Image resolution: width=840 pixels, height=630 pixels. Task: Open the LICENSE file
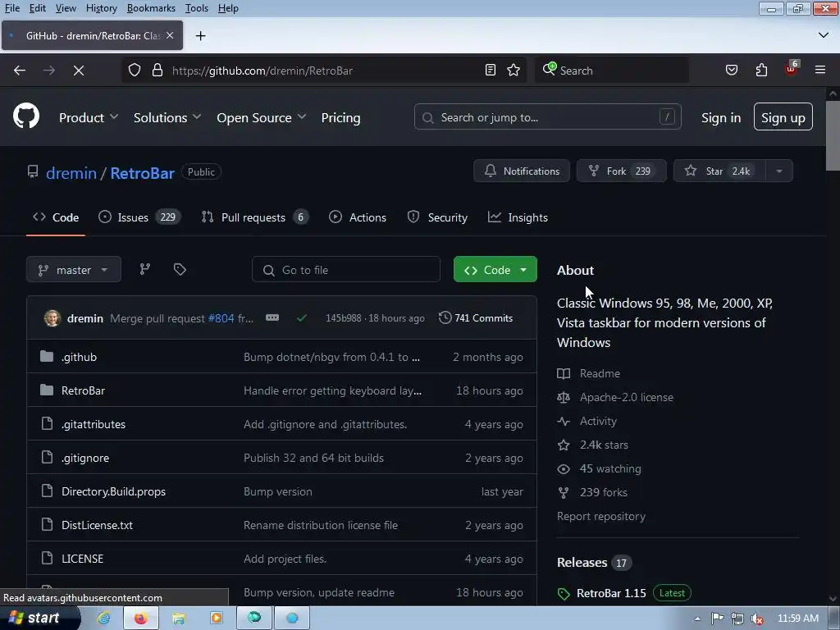tap(83, 559)
